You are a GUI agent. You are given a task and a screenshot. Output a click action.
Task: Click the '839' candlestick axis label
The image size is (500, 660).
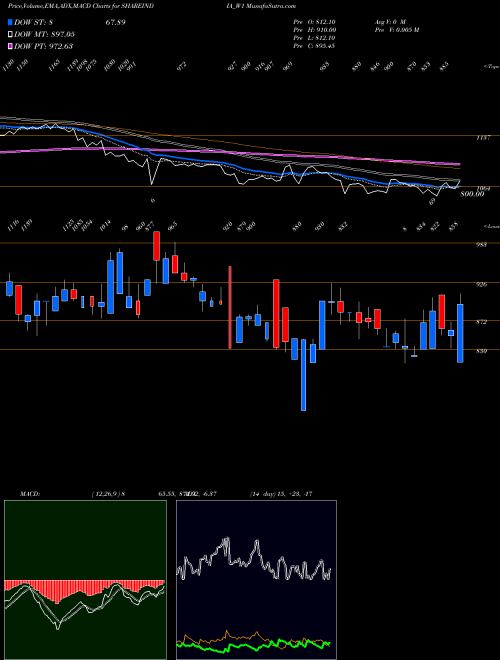click(x=482, y=351)
